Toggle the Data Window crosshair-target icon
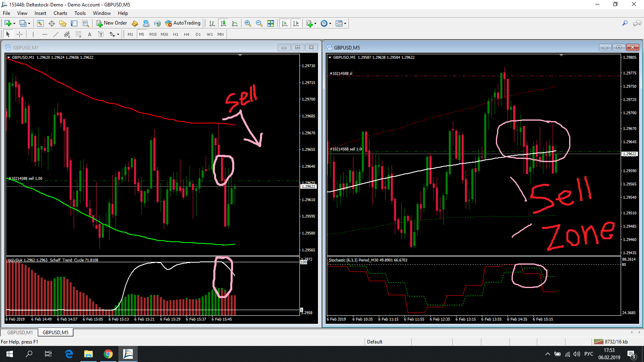The height and width of the screenshot is (362, 644). pos(52,23)
